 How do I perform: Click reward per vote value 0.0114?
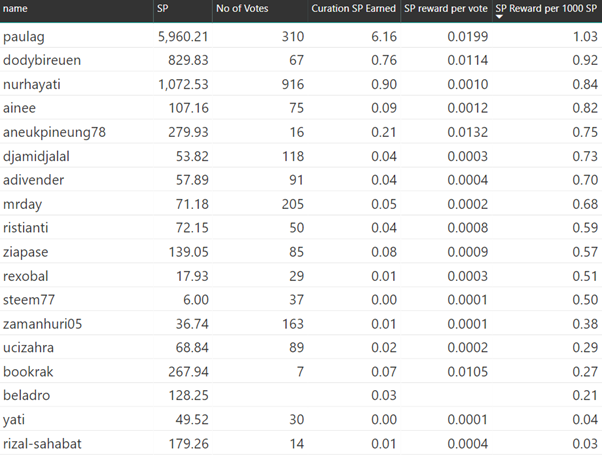click(x=468, y=60)
